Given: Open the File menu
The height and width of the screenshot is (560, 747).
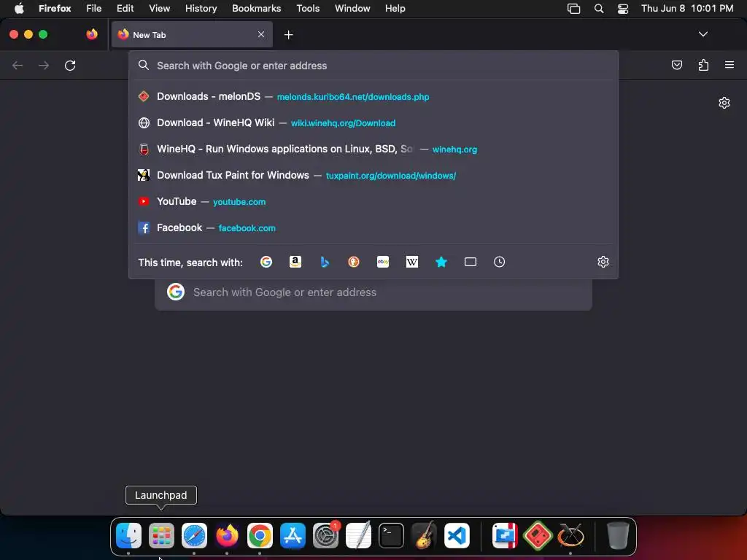Looking at the screenshot, I should click(x=94, y=8).
